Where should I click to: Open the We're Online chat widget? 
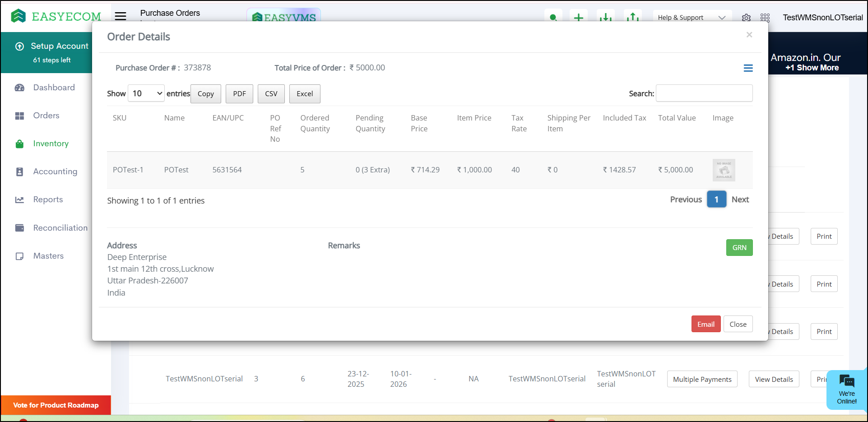tap(847, 389)
